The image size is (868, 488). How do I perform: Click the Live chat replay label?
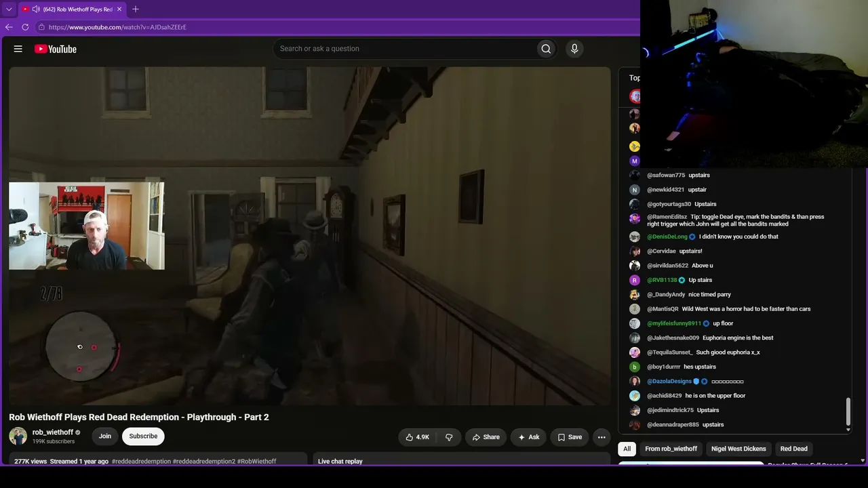[x=340, y=462]
